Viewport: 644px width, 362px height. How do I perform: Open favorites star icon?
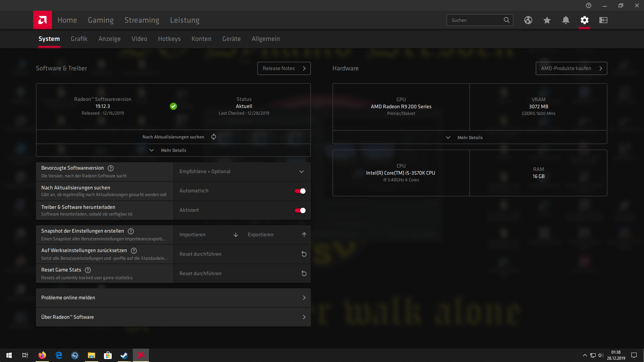[547, 20]
